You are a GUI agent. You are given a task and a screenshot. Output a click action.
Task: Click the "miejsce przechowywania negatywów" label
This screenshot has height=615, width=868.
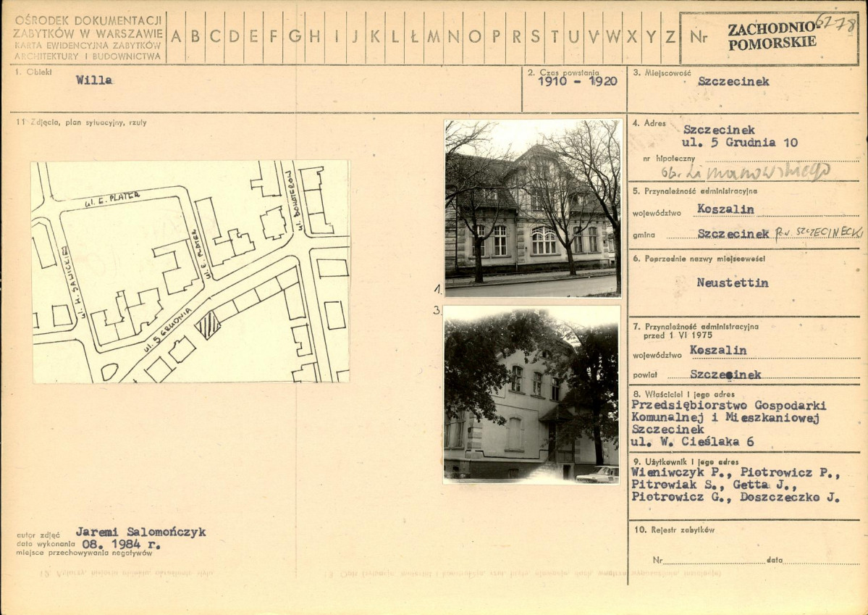(84, 553)
